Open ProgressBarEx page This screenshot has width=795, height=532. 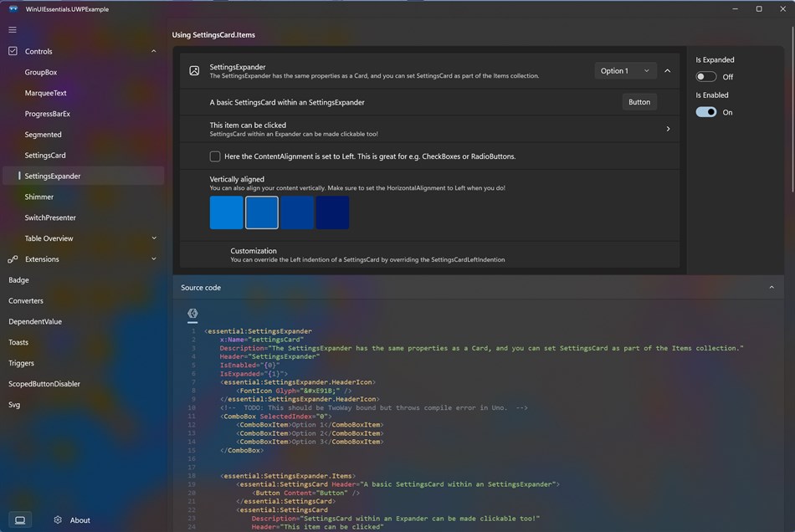click(83, 114)
